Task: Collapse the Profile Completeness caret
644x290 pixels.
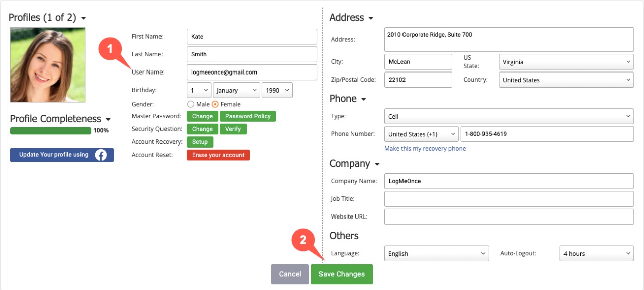Action: pyautogui.click(x=108, y=120)
